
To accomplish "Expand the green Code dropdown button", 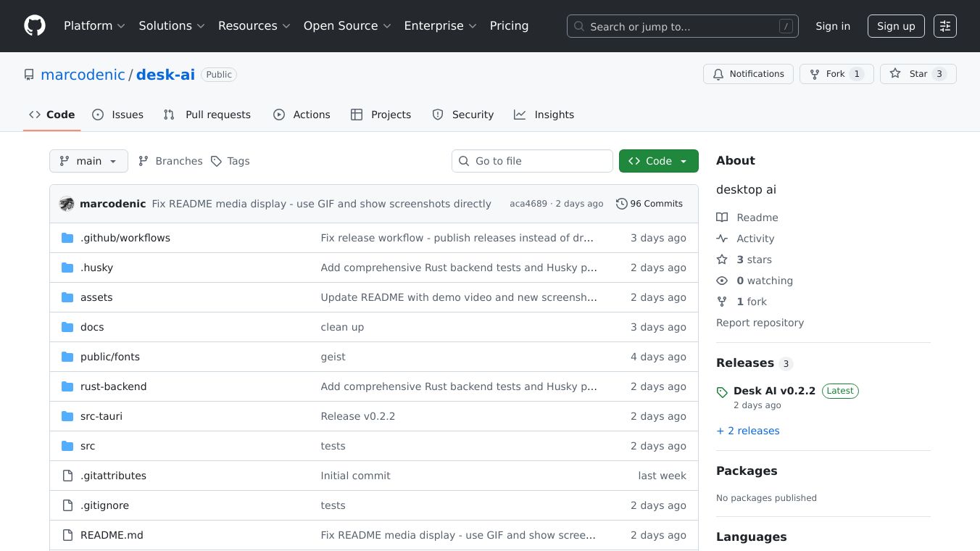I will click(658, 161).
